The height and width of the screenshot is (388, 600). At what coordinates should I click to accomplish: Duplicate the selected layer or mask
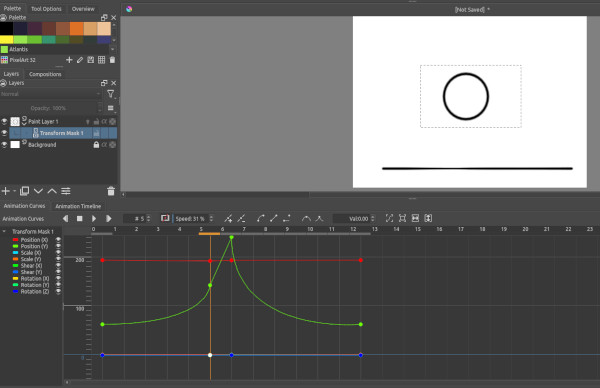coord(24,191)
